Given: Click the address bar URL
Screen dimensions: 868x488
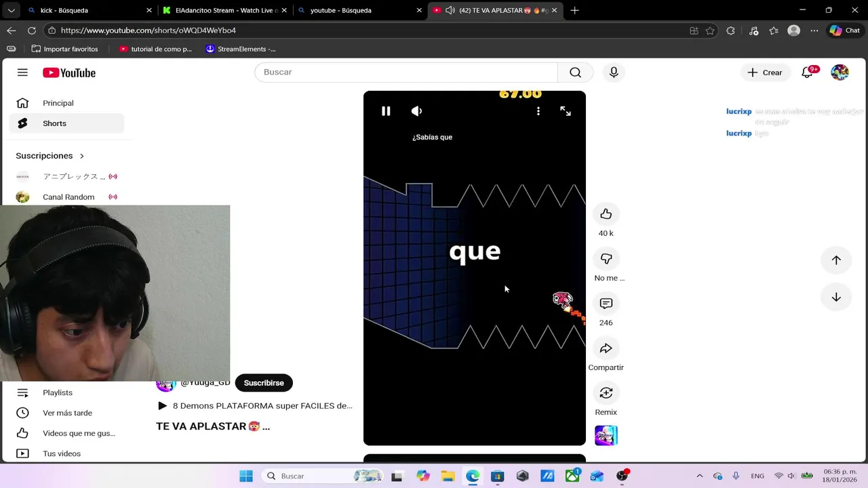Looking at the screenshot, I should pos(149,30).
